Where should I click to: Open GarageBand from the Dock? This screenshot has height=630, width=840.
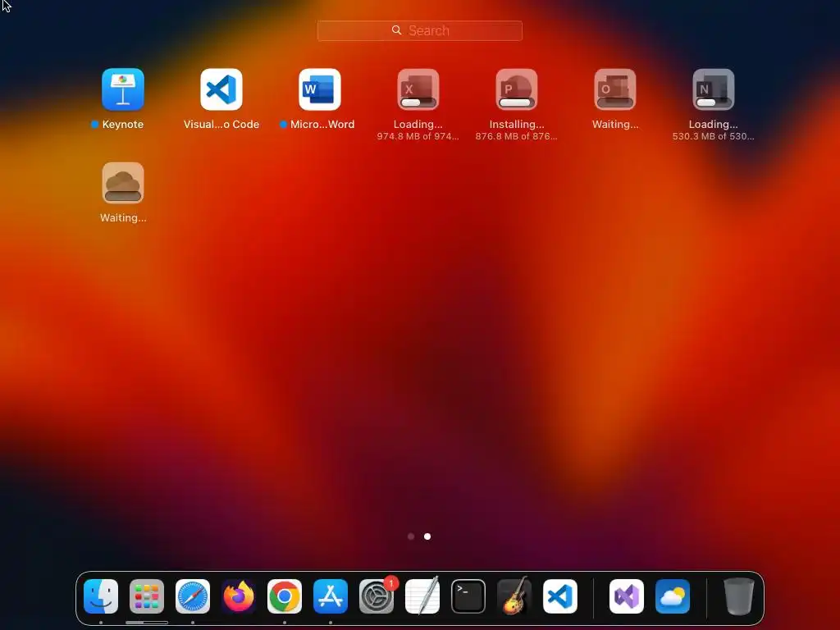click(514, 596)
